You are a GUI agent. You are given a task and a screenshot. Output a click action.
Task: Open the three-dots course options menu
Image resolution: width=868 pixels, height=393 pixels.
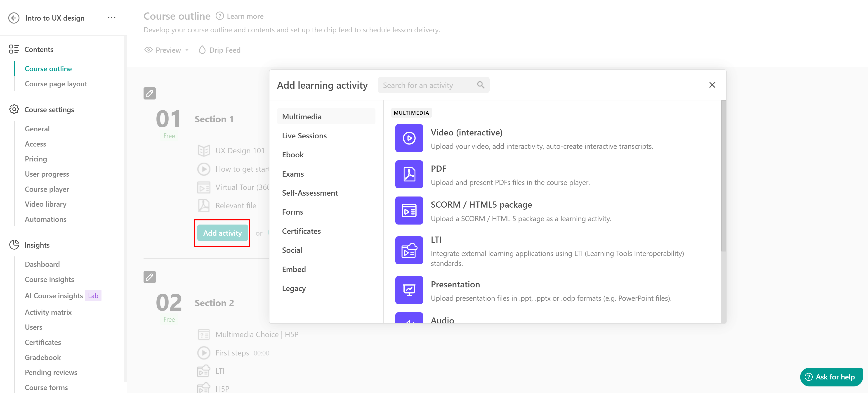111,18
